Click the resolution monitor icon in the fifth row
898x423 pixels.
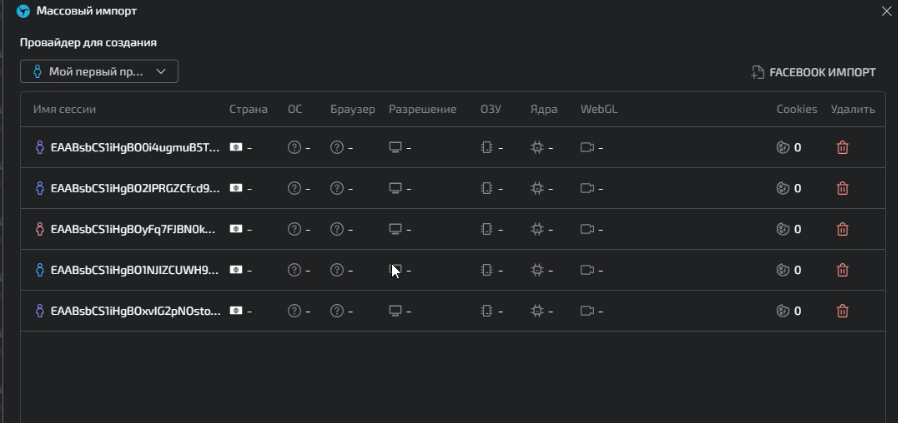(395, 311)
